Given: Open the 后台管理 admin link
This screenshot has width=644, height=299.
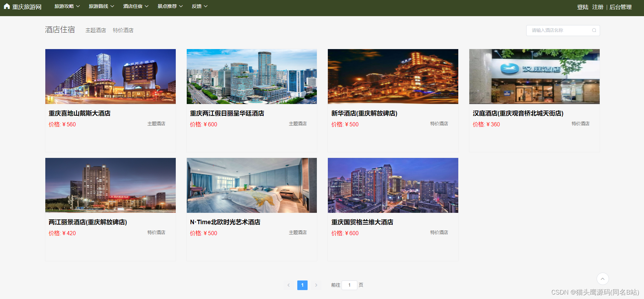Looking at the screenshot, I should pos(620,7).
